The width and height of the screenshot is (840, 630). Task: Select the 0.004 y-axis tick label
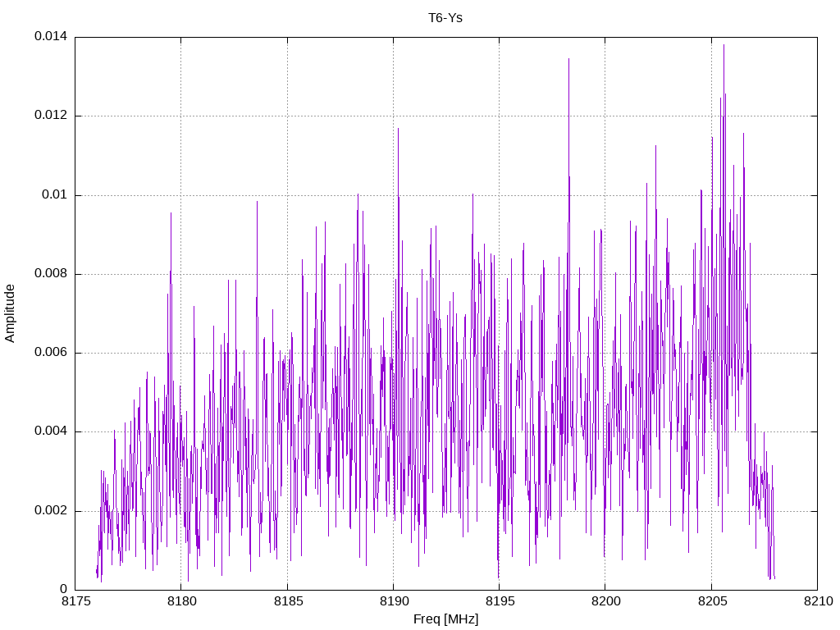51,431
